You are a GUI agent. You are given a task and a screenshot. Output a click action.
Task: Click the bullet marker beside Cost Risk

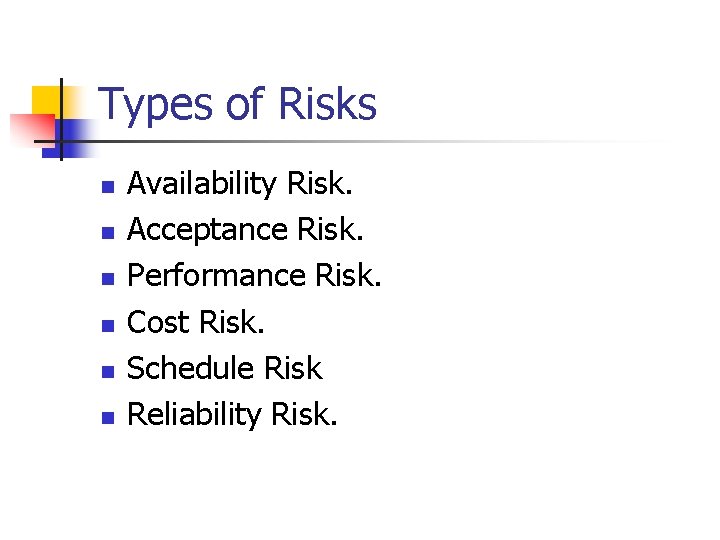point(109,324)
